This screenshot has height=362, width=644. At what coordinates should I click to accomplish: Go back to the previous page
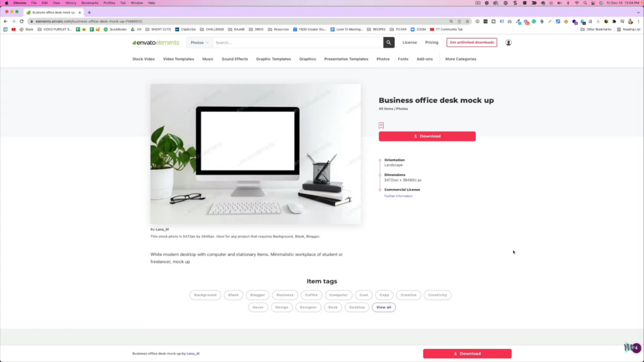[x=5, y=21]
